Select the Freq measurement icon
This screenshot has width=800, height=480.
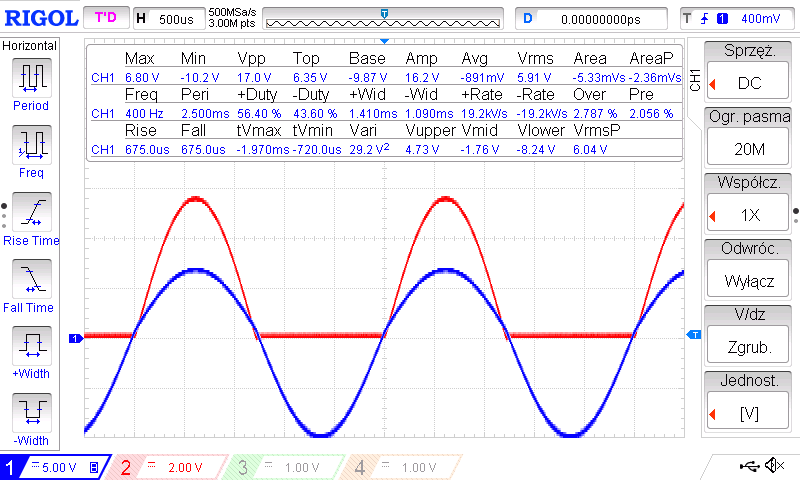click(32, 145)
